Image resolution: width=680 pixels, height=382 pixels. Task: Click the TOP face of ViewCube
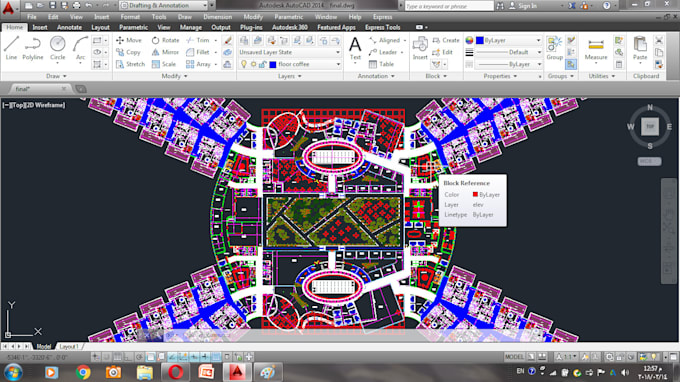point(650,126)
